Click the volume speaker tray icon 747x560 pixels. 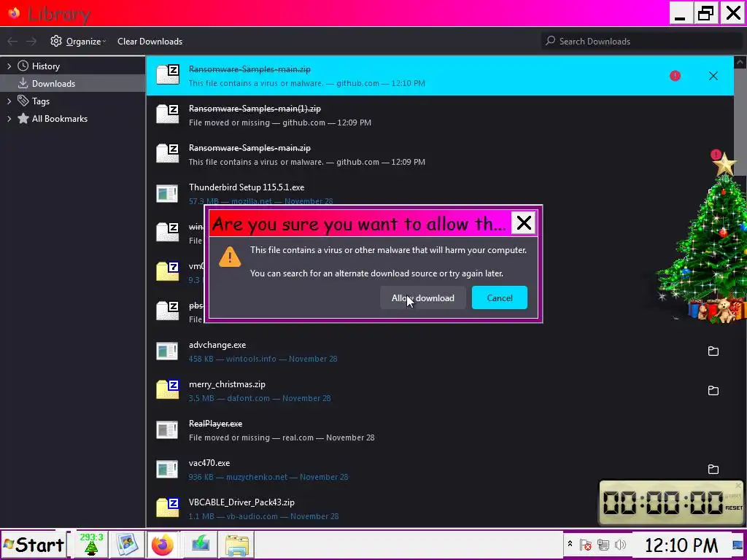pos(620,545)
